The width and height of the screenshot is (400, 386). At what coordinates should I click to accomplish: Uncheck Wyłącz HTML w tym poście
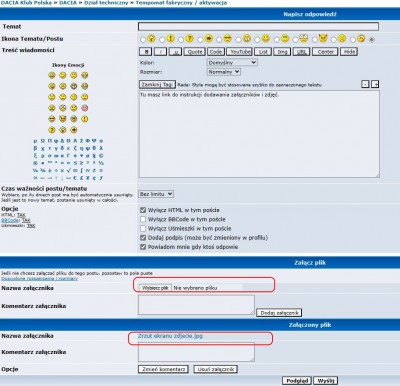(x=143, y=210)
